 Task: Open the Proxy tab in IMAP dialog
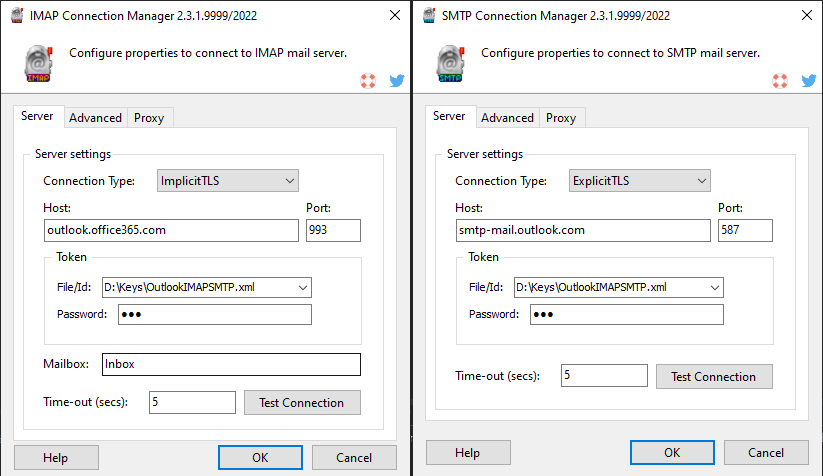click(x=149, y=118)
